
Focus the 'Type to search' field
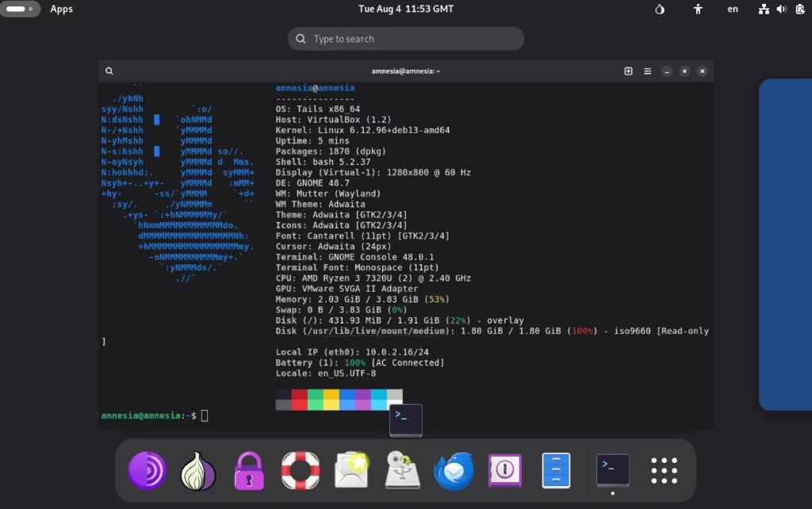pyautogui.click(x=406, y=39)
